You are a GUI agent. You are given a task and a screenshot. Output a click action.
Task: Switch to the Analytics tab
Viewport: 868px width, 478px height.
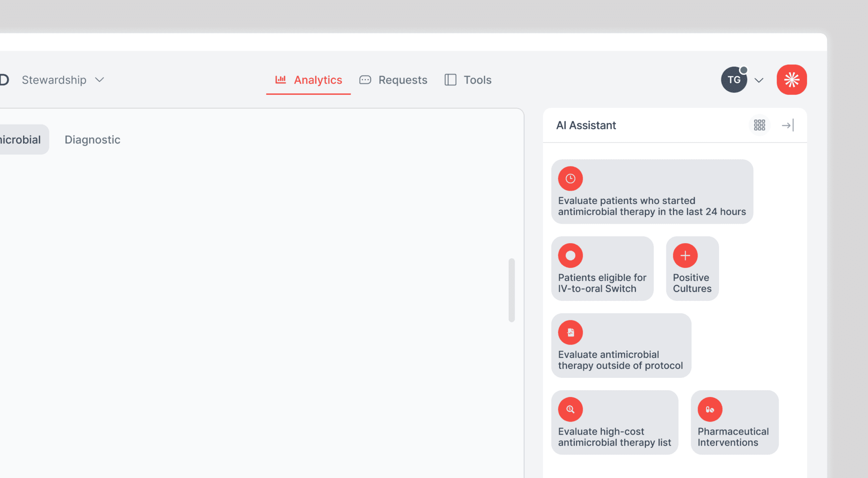(308, 80)
